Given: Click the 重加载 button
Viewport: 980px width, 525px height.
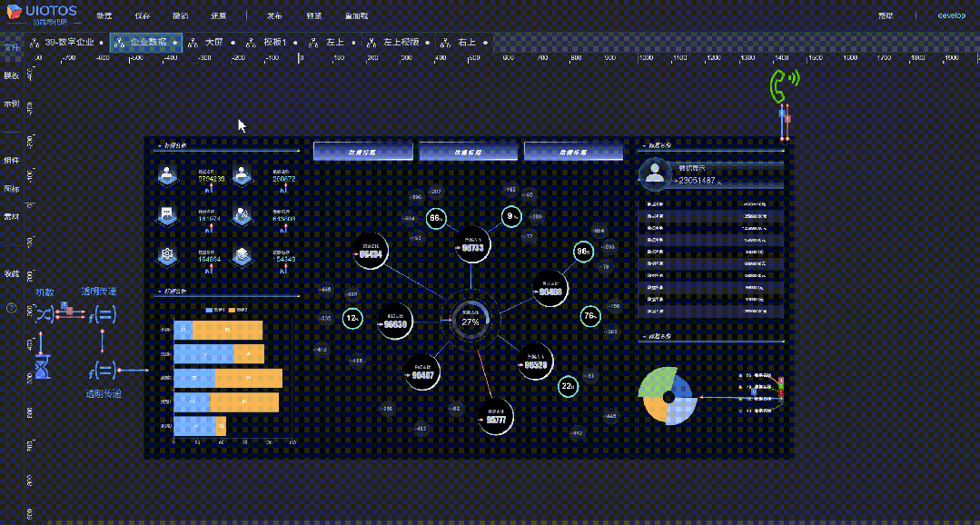Looking at the screenshot, I should tap(356, 15).
